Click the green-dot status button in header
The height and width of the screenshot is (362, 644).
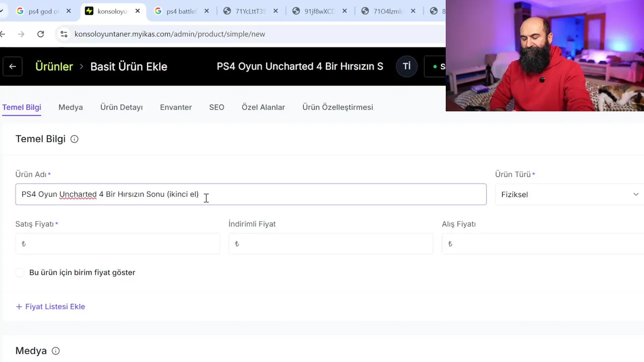point(436,66)
